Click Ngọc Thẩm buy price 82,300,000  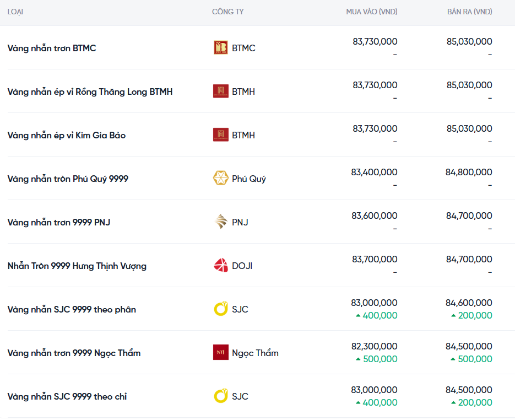point(375,346)
